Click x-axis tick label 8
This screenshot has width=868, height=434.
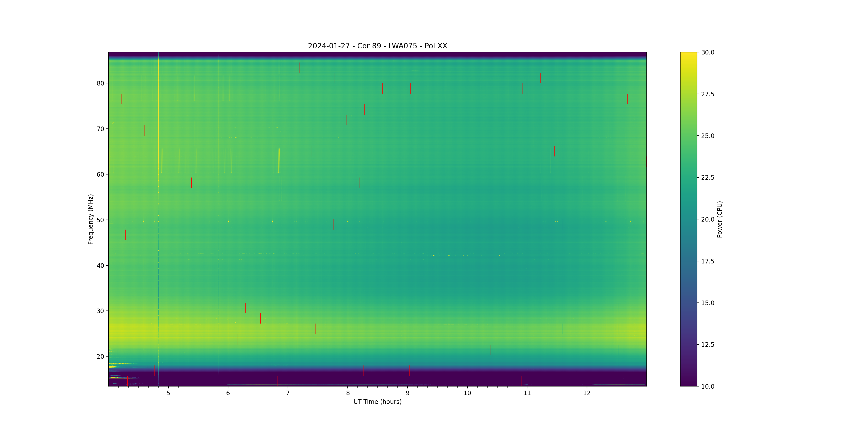click(348, 393)
